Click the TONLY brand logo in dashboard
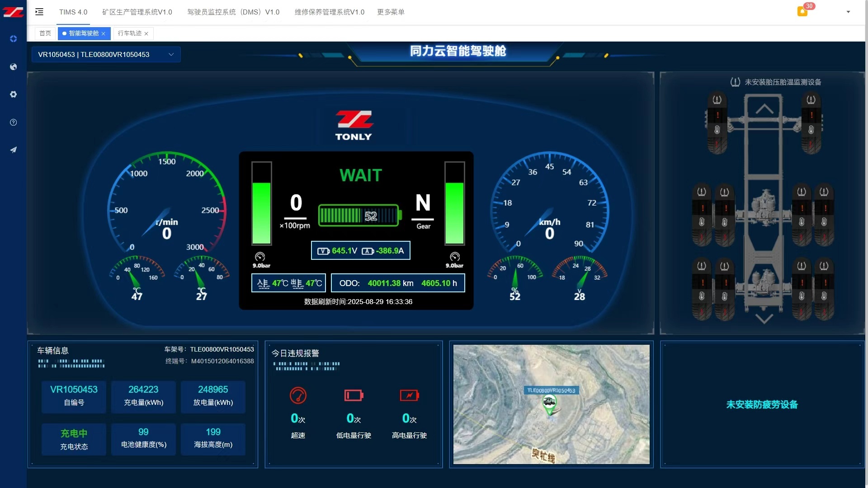 point(354,125)
